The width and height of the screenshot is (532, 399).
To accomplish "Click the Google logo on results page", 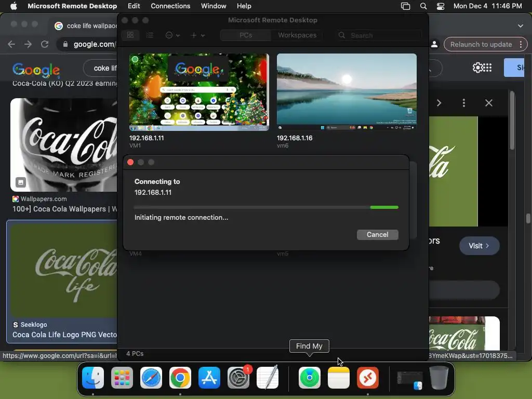I will (x=36, y=70).
